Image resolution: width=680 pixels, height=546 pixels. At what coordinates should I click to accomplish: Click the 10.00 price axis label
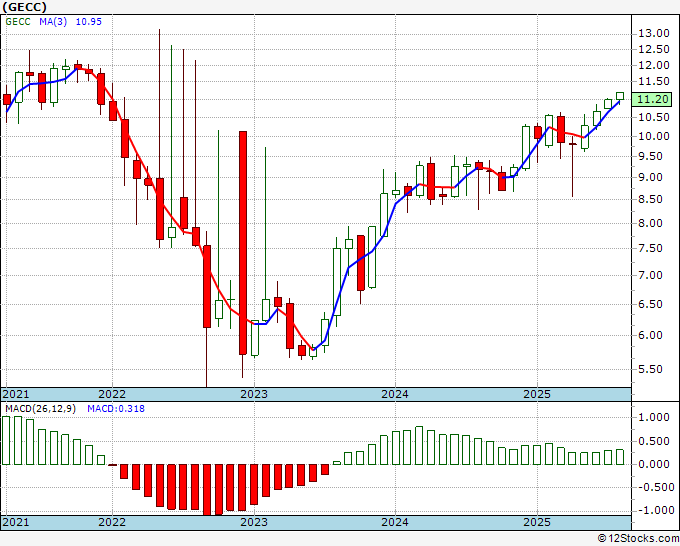[654, 136]
